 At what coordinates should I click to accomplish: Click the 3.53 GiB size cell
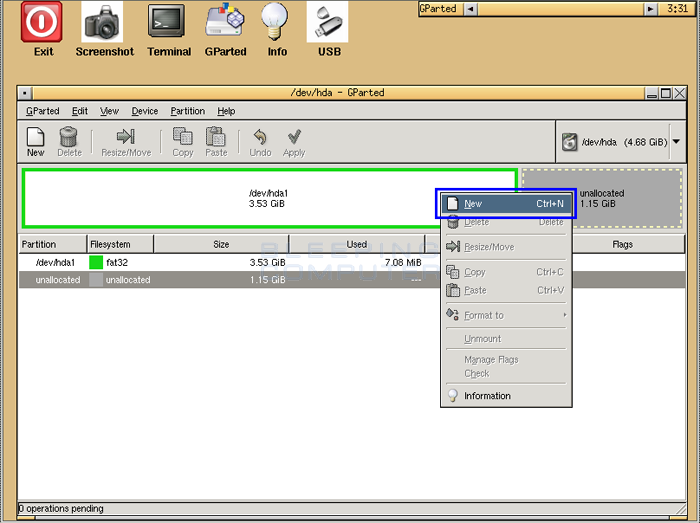click(x=267, y=262)
